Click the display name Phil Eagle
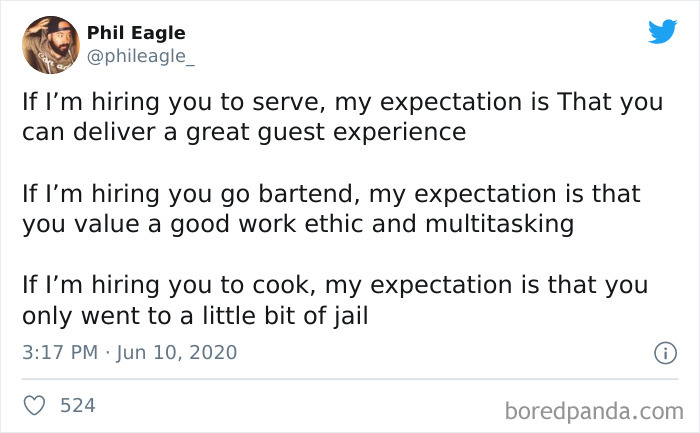This screenshot has width=700, height=433. click(136, 33)
